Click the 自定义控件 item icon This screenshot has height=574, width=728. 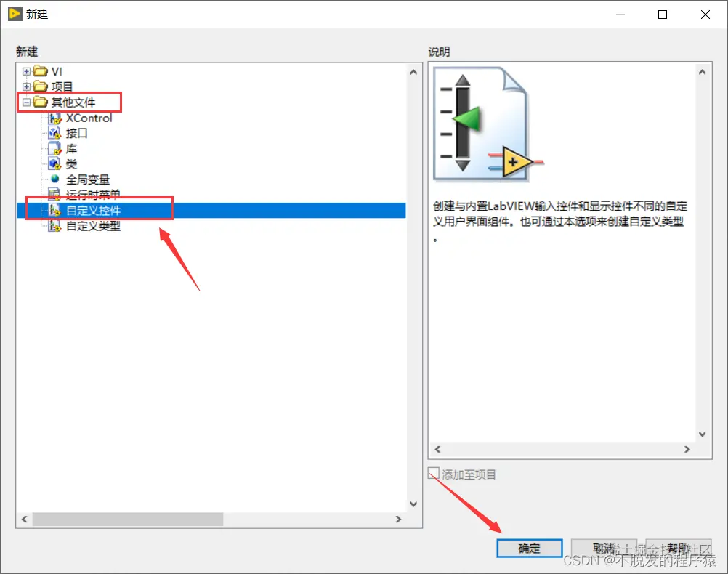[54, 210]
